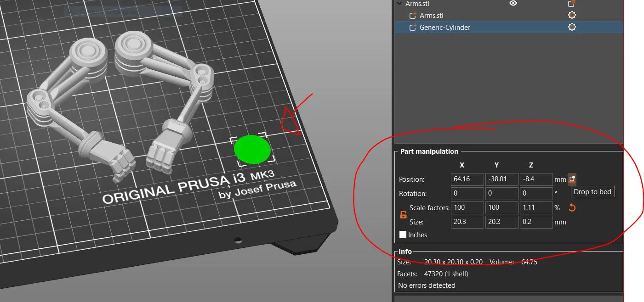Click the Position X field showing 64.16

pos(467,179)
